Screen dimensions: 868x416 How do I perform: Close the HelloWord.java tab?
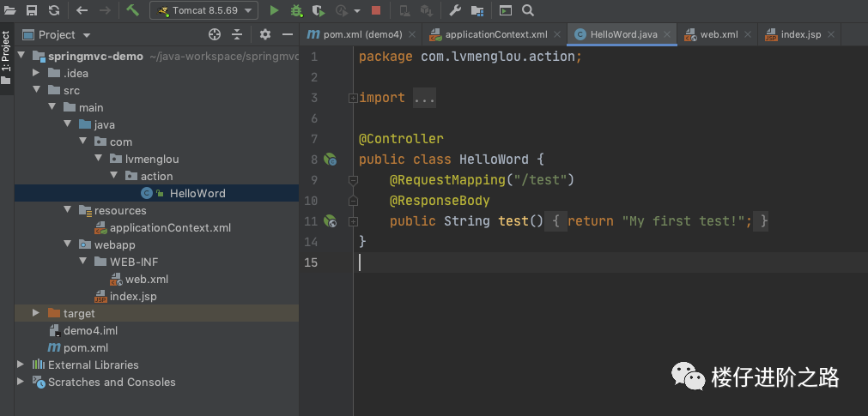667,35
